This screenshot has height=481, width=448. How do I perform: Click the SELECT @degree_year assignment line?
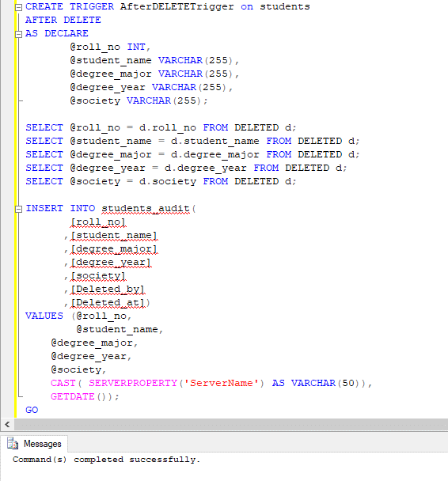tap(186, 168)
